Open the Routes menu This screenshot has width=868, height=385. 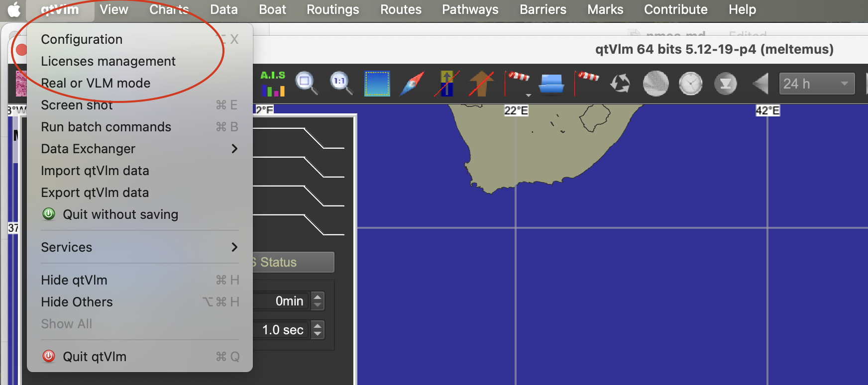(x=401, y=9)
